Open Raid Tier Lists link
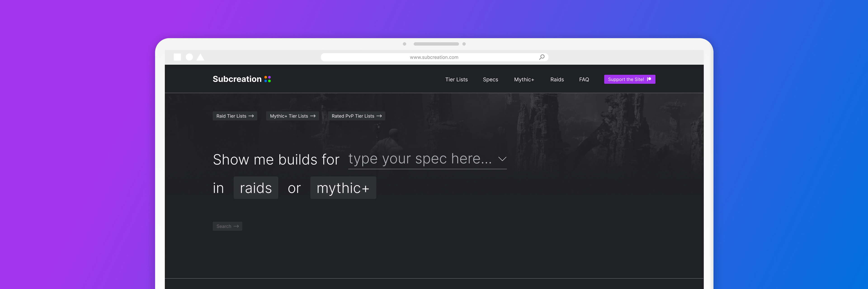This screenshot has width=868, height=289. coord(235,116)
